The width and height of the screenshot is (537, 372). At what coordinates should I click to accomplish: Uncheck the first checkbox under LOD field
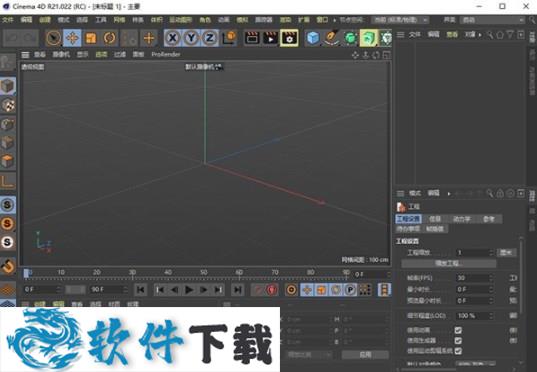pyautogui.click(x=458, y=330)
